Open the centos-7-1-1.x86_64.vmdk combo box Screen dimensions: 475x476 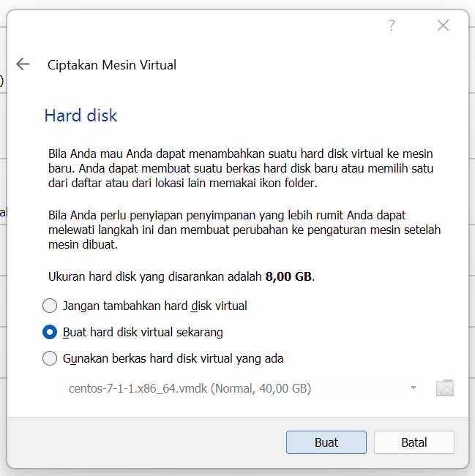(x=244, y=388)
